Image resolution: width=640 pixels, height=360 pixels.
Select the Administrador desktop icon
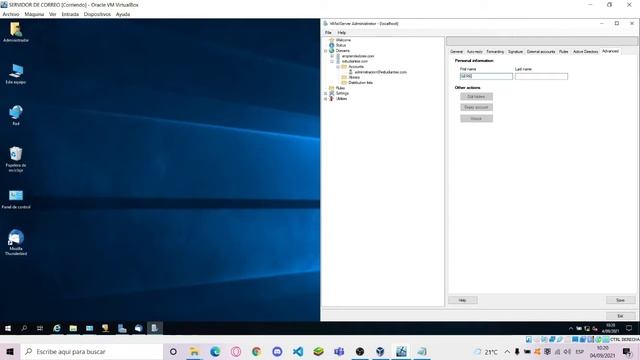(16, 32)
